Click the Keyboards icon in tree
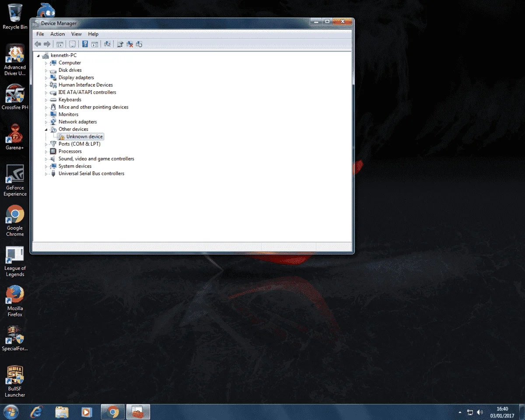This screenshot has height=420, width=525. tap(53, 100)
